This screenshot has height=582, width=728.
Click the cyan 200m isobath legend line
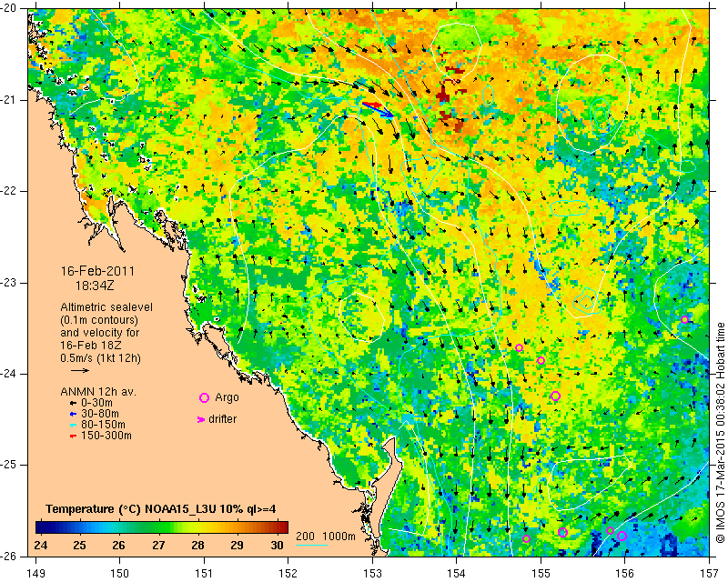312,545
